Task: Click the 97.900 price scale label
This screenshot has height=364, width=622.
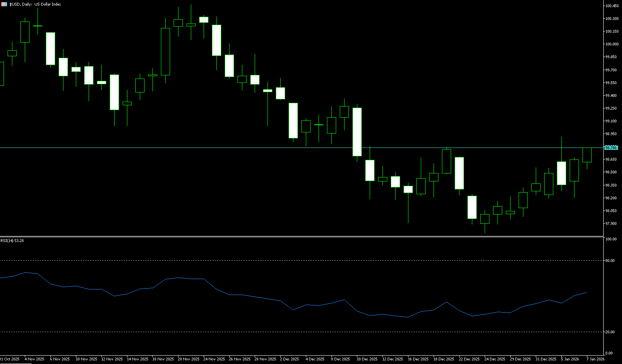Action: pyautogui.click(x=611, y=223)
